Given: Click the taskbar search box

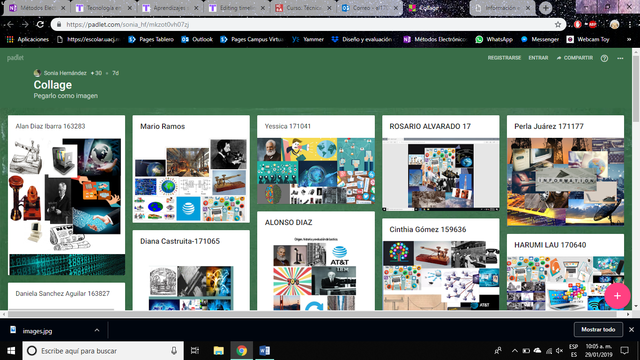Looking at the screenshot, I should pyautogui.click(x=103, y=351).
